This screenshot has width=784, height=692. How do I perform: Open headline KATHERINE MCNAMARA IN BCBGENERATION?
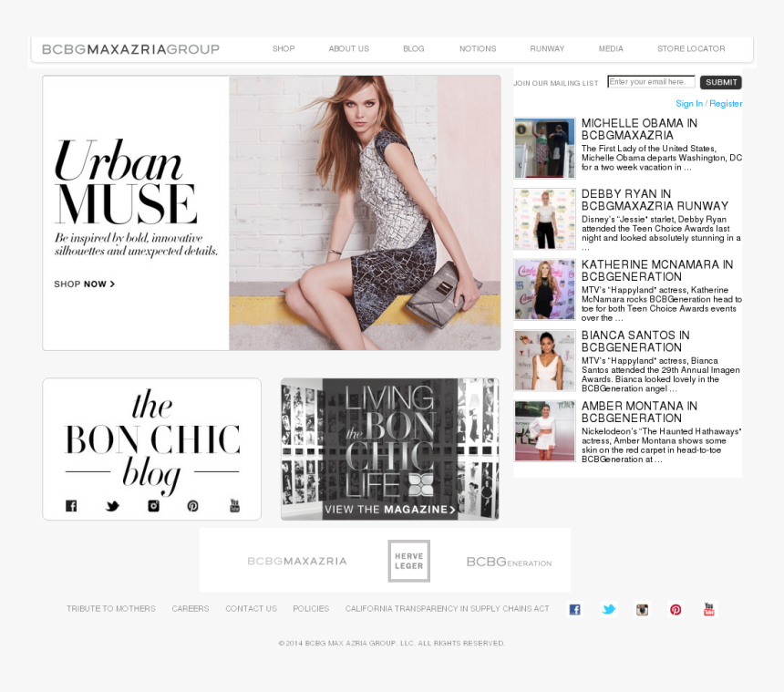(x=657, y=271)
